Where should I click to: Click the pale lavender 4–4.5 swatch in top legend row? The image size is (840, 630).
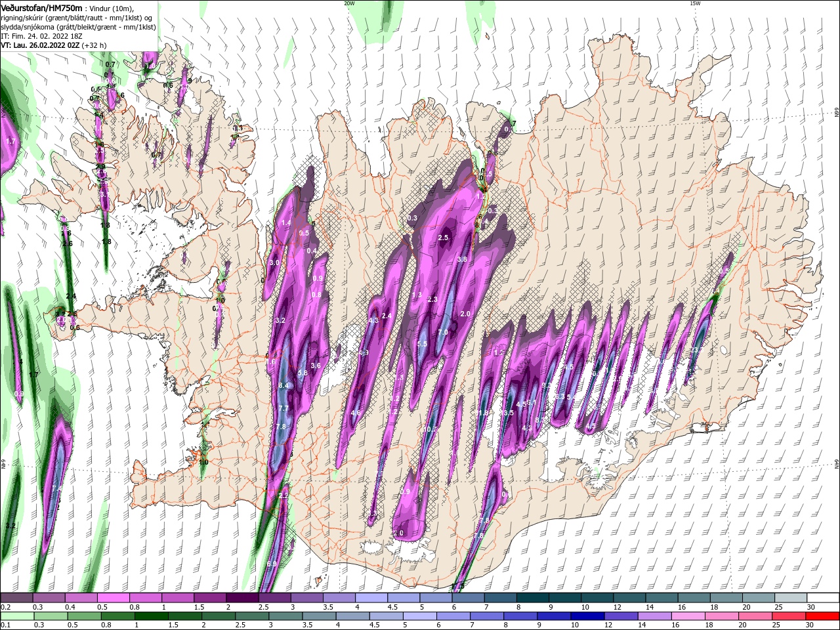pos(371,598)
